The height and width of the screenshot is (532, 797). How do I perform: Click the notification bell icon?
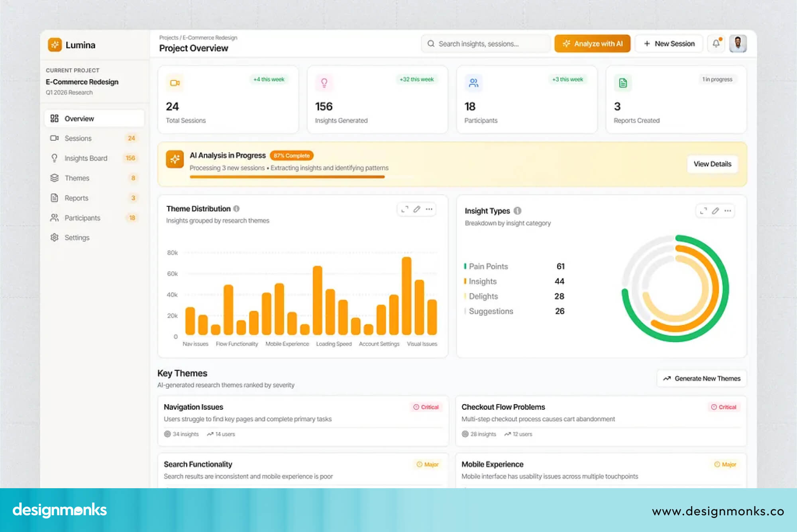point(716,43)
